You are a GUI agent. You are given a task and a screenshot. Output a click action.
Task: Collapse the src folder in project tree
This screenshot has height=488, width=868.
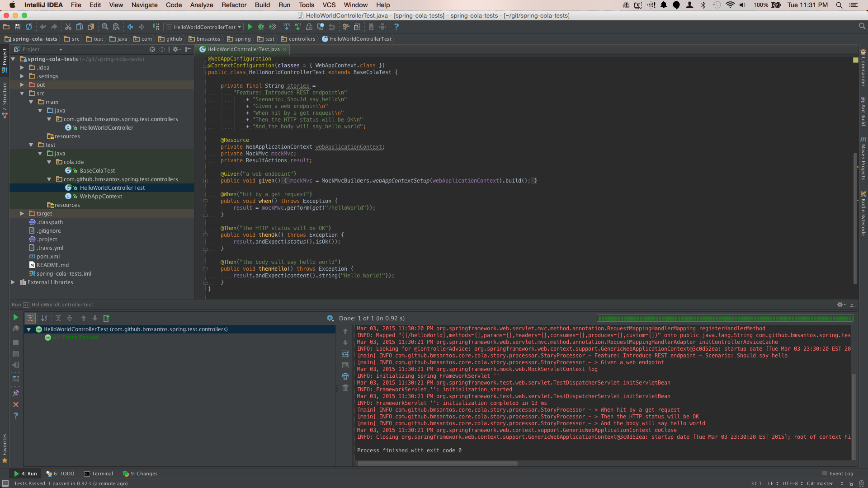pos(22,94)
